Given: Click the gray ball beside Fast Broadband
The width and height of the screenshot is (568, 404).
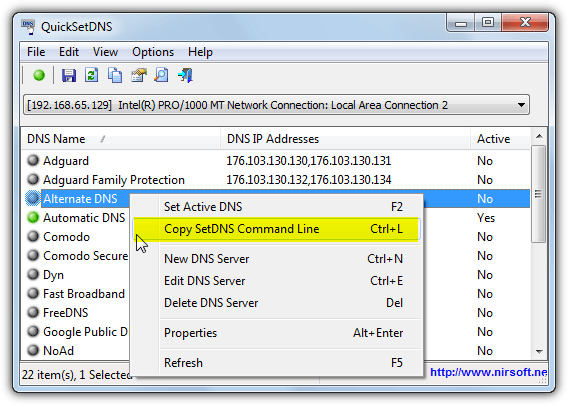Looking at the screenshot, I should pyautogui.click(x=33, y=293).
